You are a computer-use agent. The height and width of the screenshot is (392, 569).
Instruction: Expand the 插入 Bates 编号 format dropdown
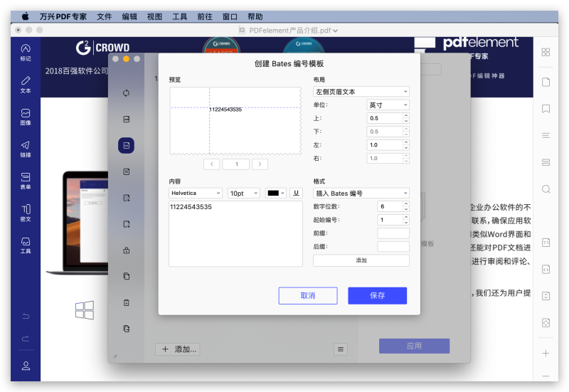pos(361,193)
